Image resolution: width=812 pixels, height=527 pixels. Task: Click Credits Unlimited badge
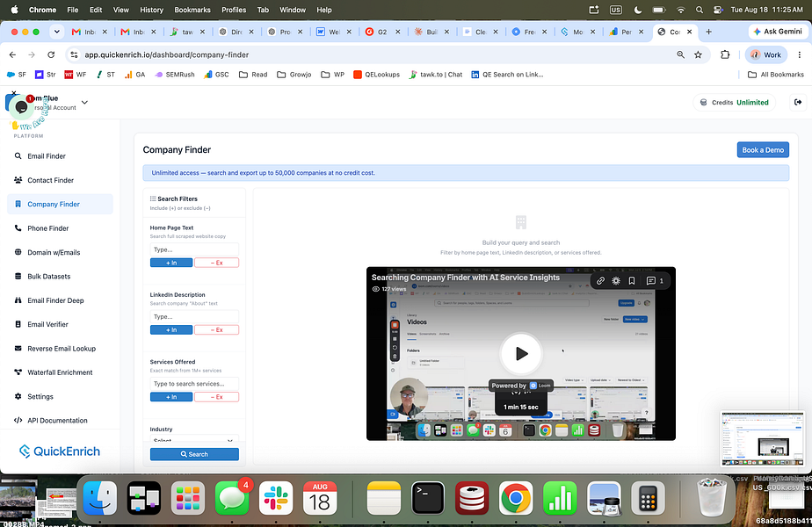pos(735,103)
